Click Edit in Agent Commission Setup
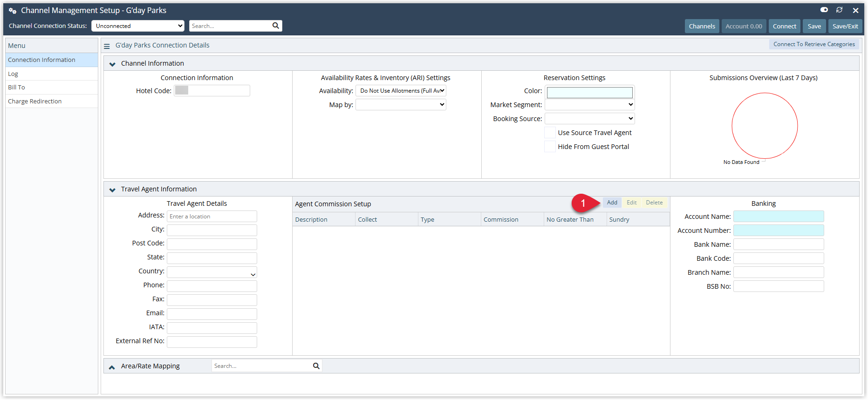868x400 pixels. pos(631,203)
